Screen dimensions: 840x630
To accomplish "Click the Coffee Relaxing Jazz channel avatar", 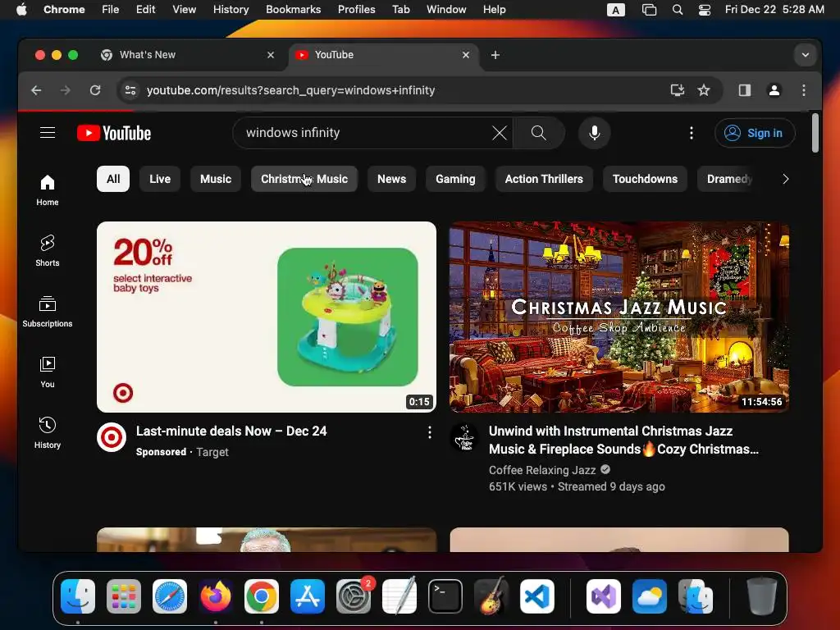I will tap(464, 437).
